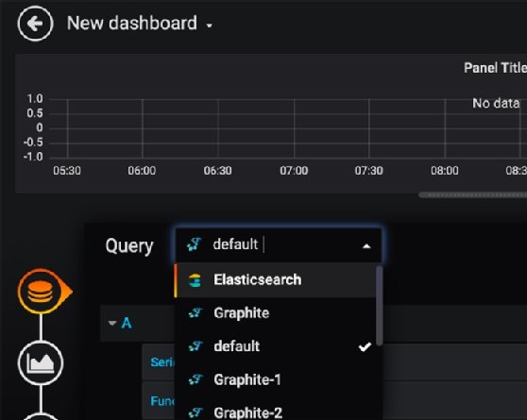Click the Elasticsearch logo icon
527x420 pixels.
pyautogui.click(x=195, y=280)
